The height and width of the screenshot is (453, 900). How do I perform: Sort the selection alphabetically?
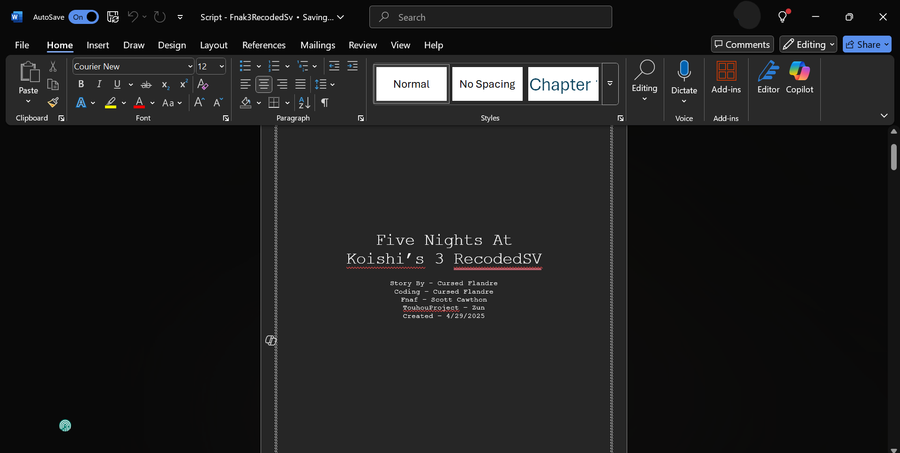tap(304, 103)
